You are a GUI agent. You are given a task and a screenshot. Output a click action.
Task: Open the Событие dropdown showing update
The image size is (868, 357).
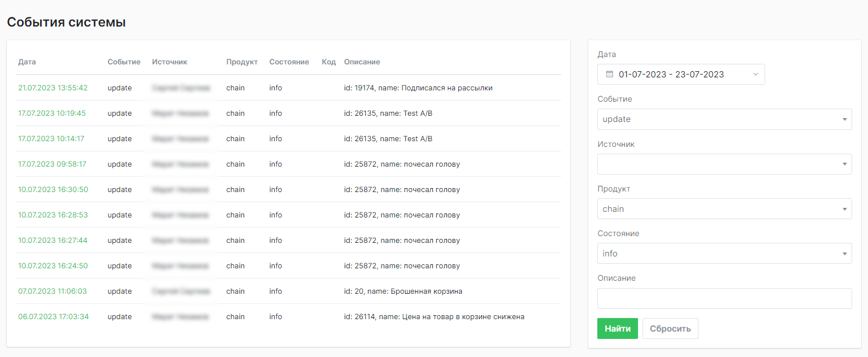[x=724, y=119]
